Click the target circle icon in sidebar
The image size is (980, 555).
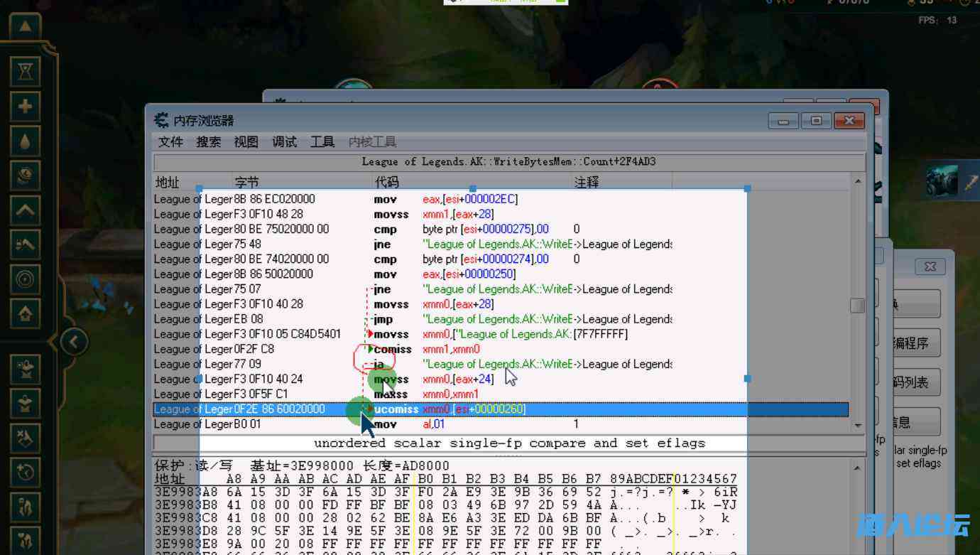tap(26, 279)
